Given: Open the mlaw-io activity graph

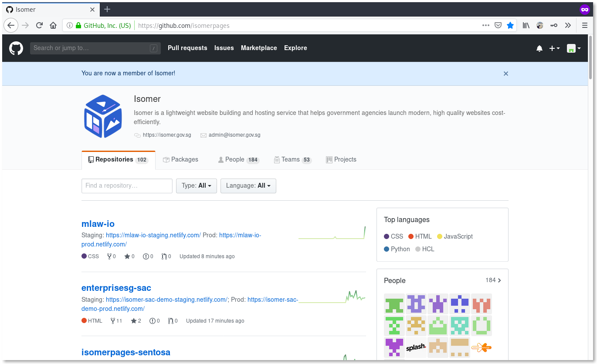Looking at the screenshot, I should point(332,233).
